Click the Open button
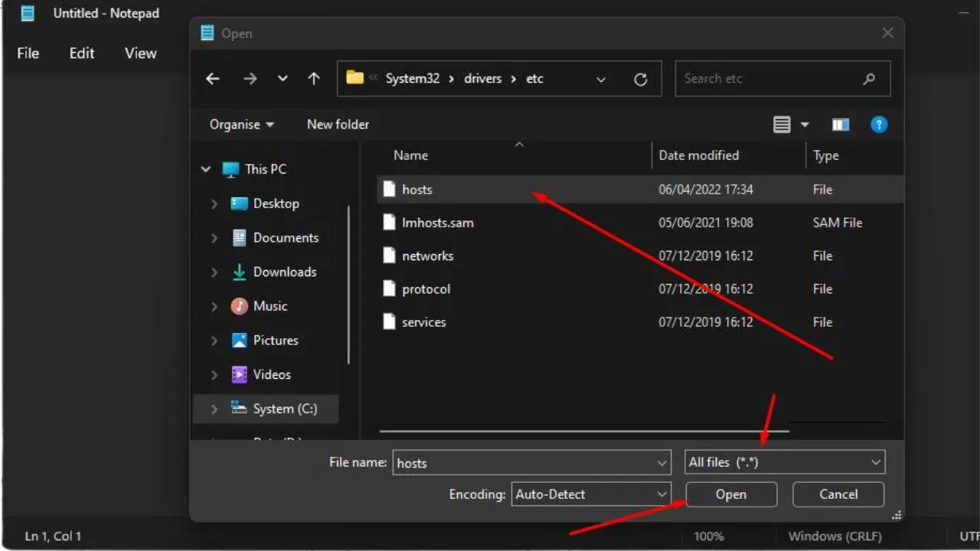The width and height of the screenshot is (980, 551). (x=730, y=494)
